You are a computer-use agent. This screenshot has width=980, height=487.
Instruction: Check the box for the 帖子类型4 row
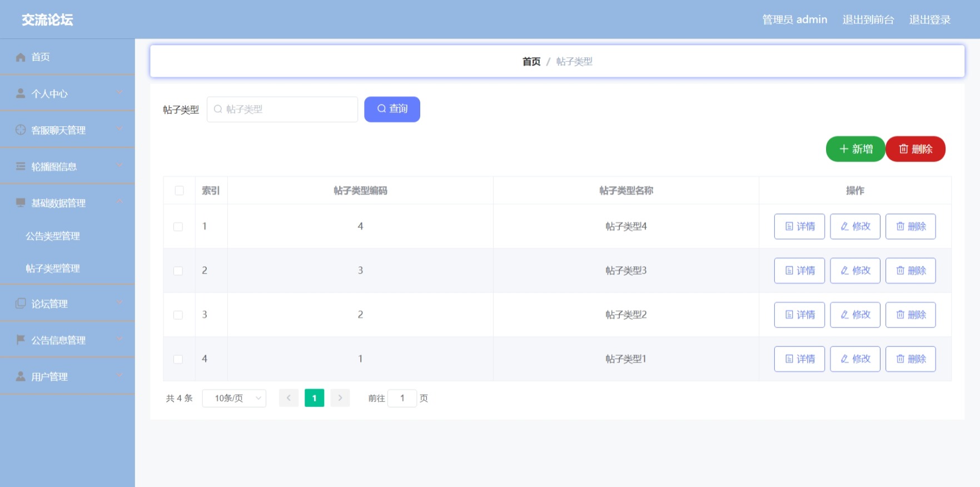click(x=178, y=227)
